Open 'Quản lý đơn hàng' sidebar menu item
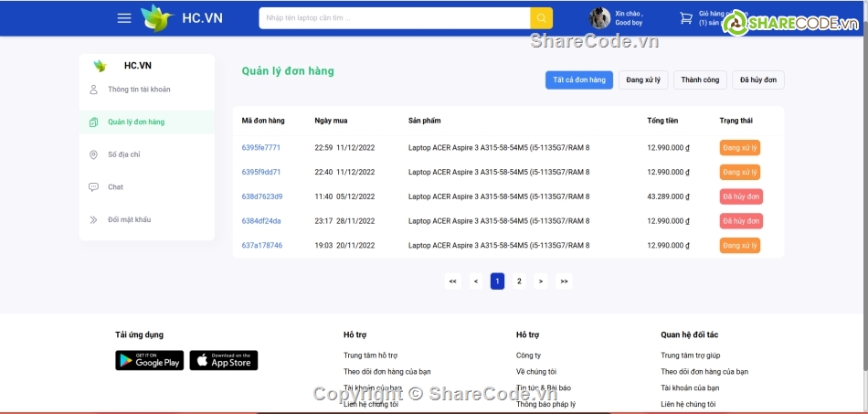The image size is (868, 414). coord(136,122)
